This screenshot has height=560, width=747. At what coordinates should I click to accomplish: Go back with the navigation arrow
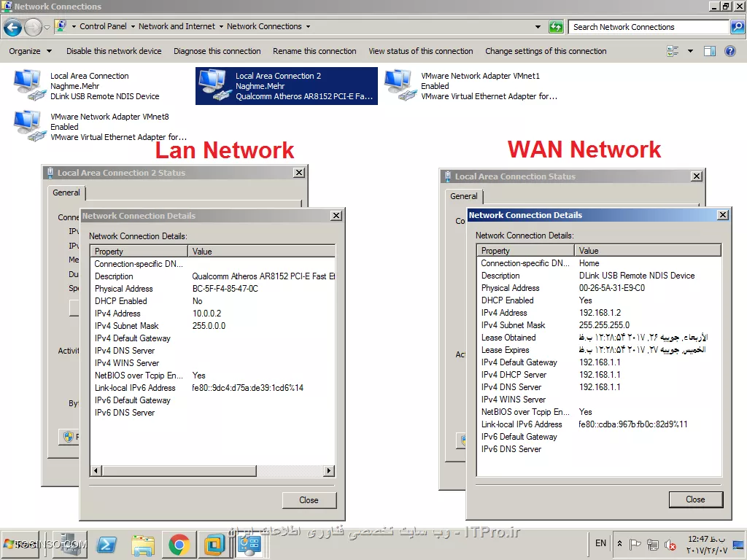13,27
